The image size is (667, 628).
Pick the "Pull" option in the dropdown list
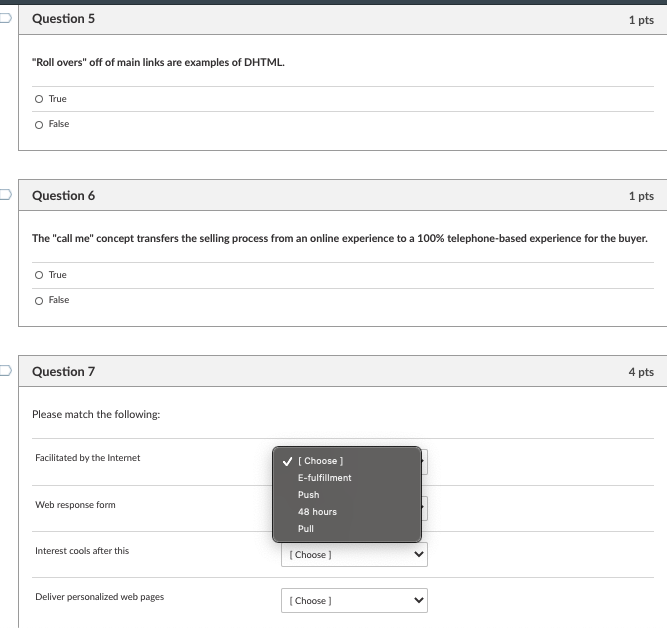[306, 529]
